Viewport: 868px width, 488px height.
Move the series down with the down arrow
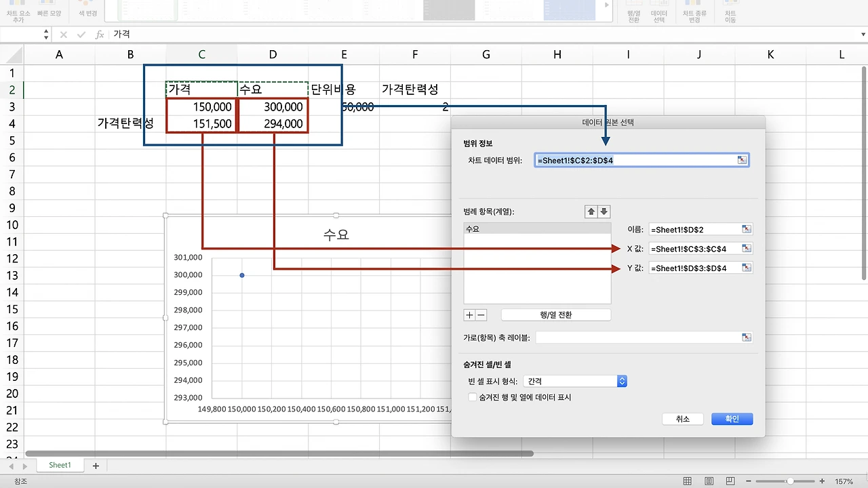click(x=604, y=211)
